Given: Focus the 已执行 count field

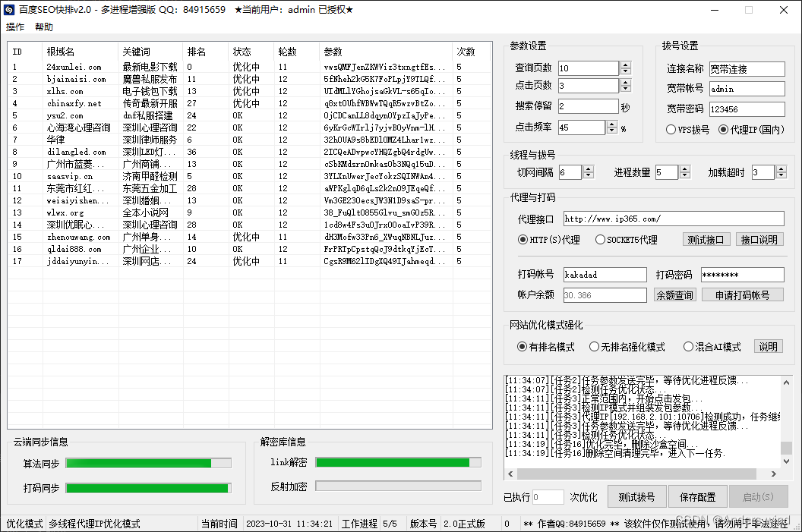Looking at the screenshot, I should tap(548, 497).
